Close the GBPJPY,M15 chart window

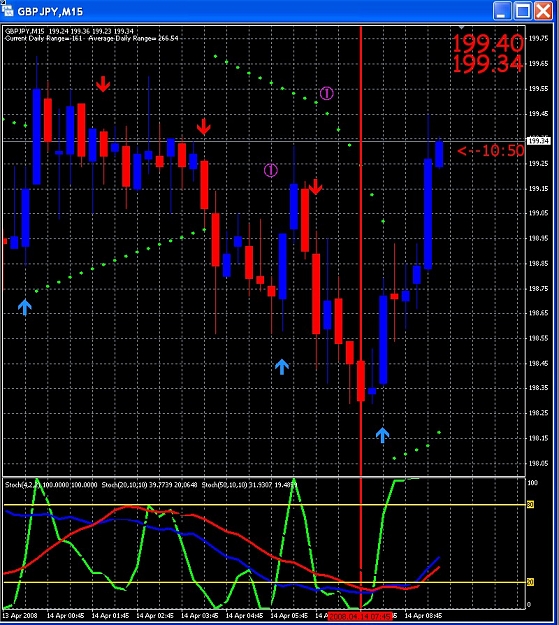(x=543, y=11)
